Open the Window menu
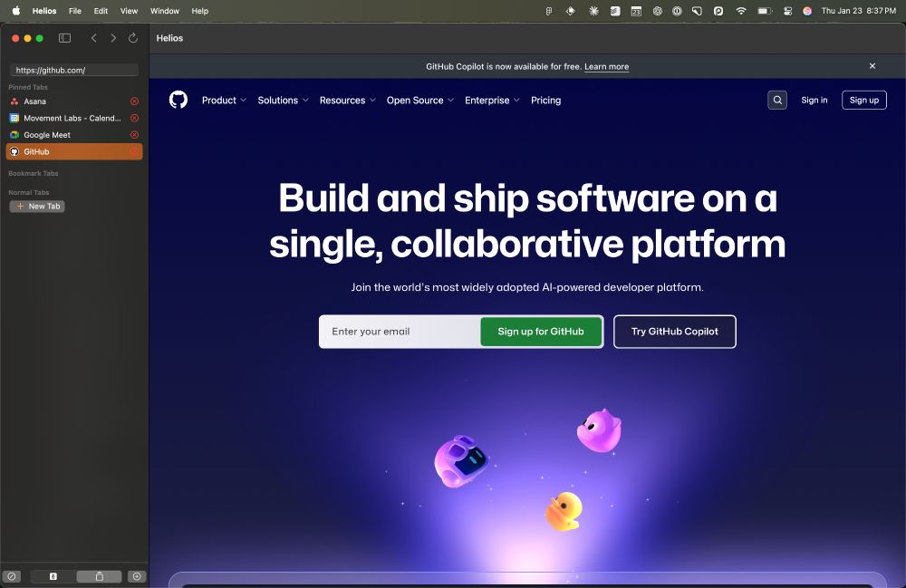906x588 pixels. (165, 11)
